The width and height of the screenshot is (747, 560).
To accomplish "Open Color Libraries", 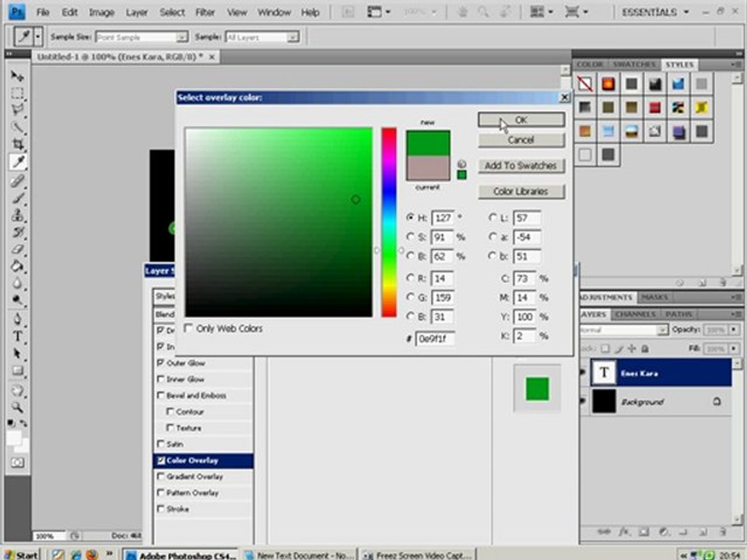I will coord(521,191).
